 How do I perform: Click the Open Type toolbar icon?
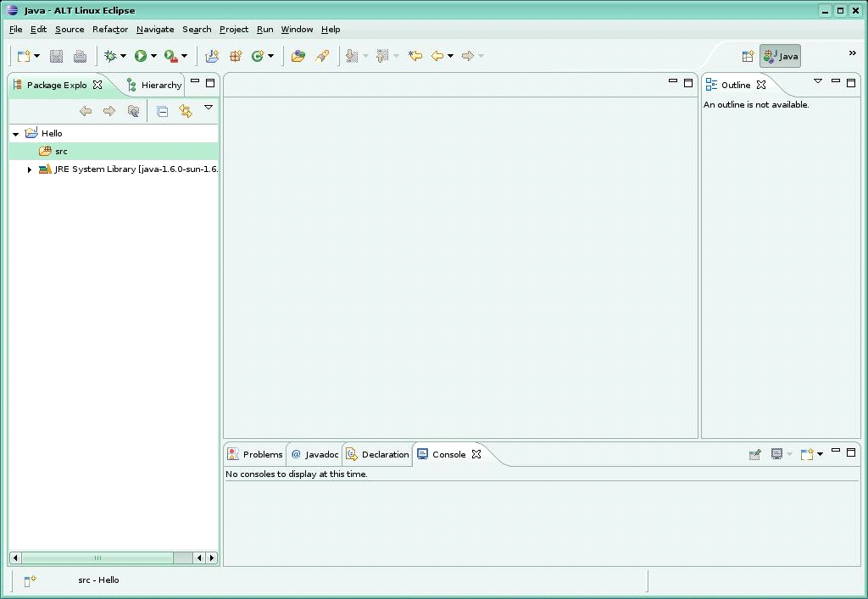[x=298, y=56]
